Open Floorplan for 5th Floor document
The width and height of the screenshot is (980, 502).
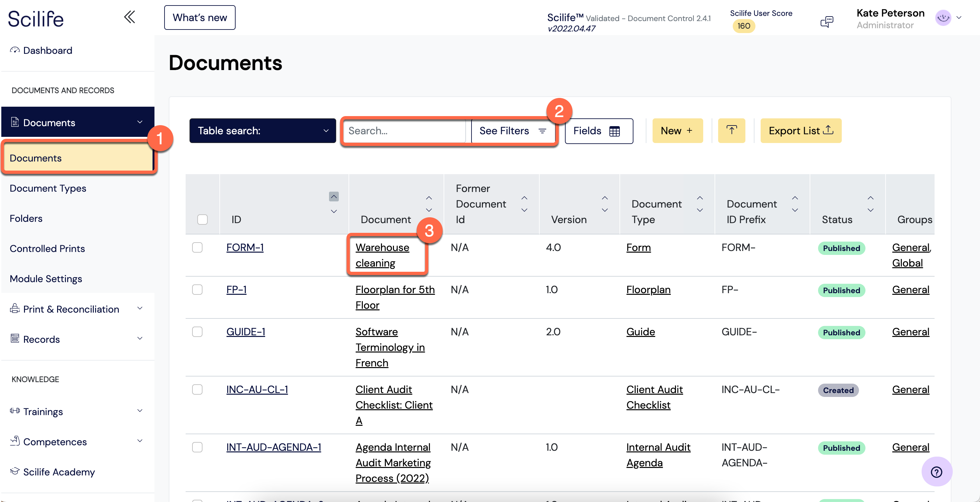coord(395,297)
